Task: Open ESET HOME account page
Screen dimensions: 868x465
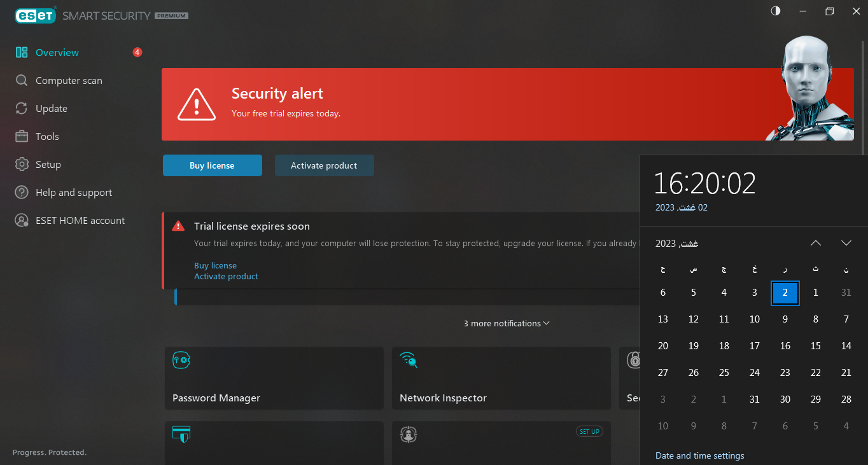Action: (80, 221)
